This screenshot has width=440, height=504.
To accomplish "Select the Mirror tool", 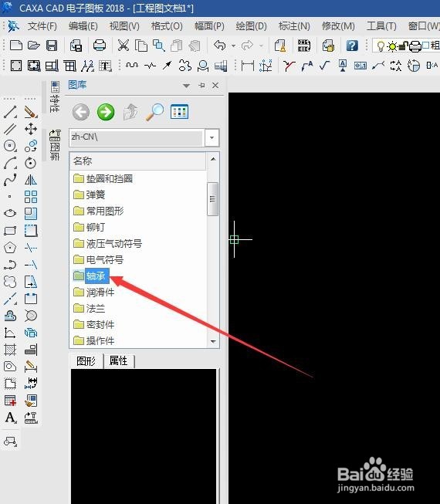I will pyautogui.click(x=31, y=180).
